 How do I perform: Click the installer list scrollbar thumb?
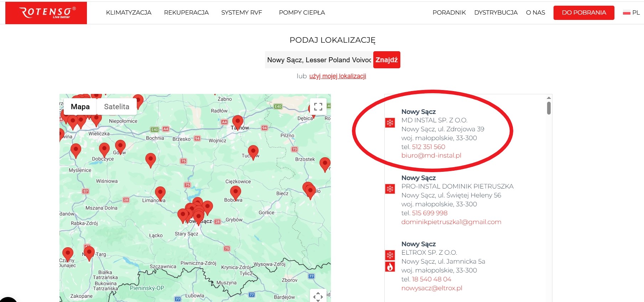[x=549, y=108]
